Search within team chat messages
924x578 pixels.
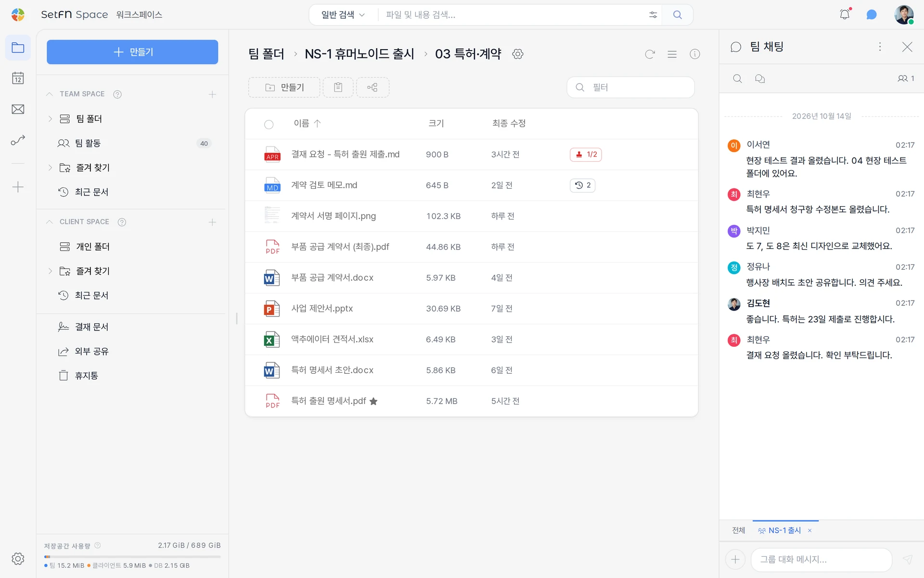pyautogui.click(x=737, y=79)
